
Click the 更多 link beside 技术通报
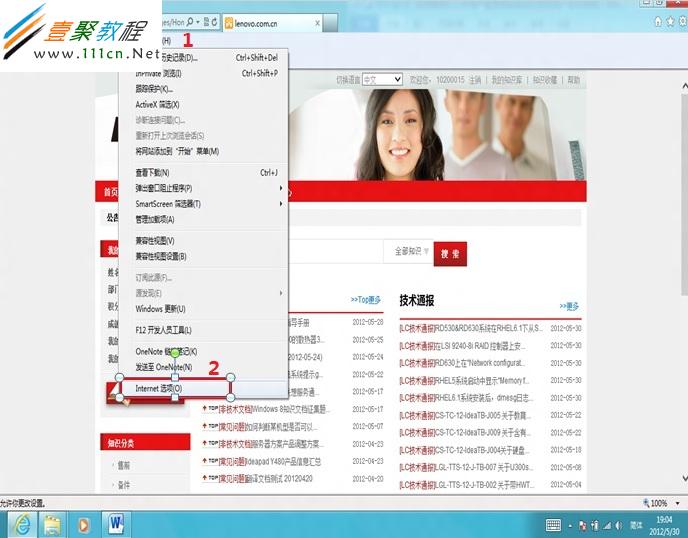coord(570,306)
